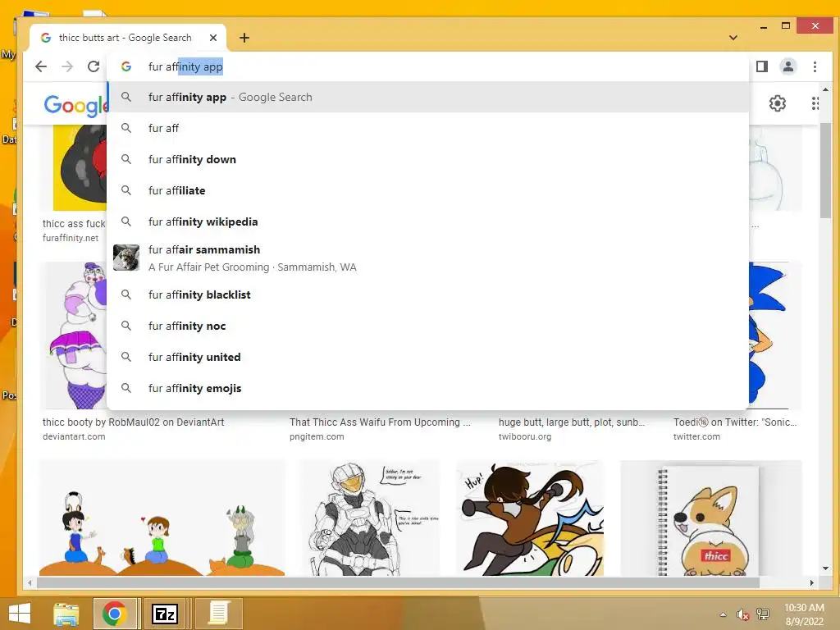
Task: Click the vertical scrollbar up arrow
Action: pos(825,90)
